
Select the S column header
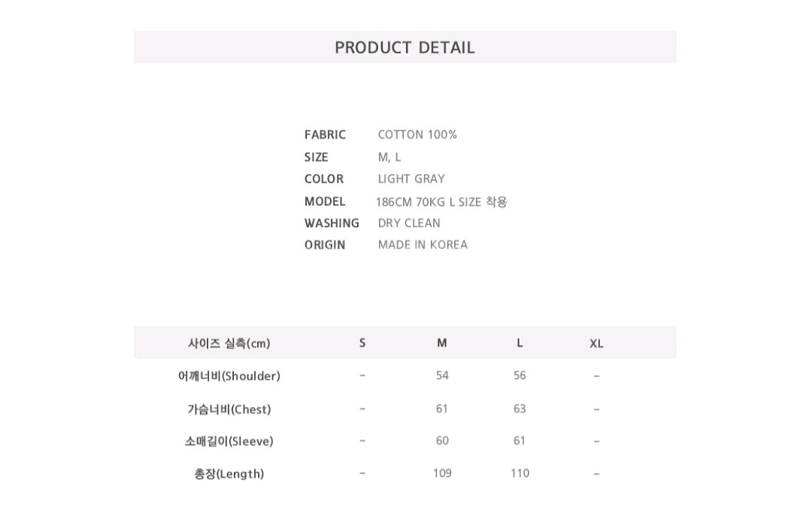pyautogui.click(x=362, y=343)
